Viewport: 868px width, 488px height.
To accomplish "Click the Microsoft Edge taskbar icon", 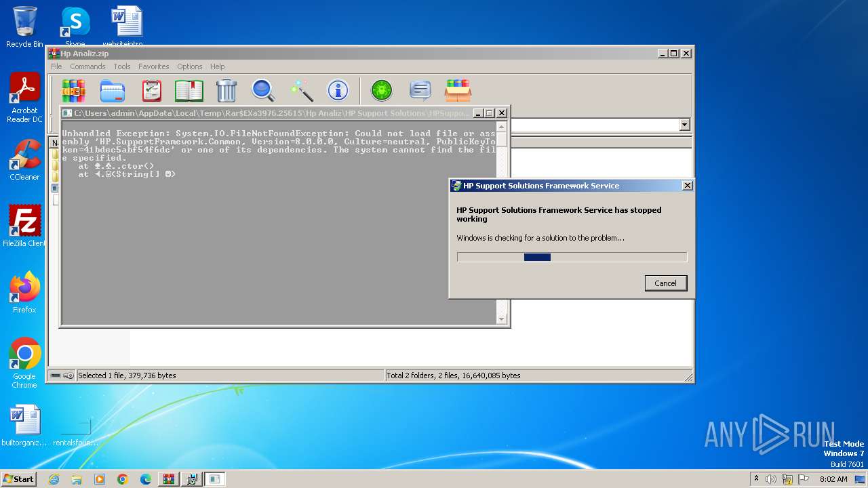I will pos(146,479).
